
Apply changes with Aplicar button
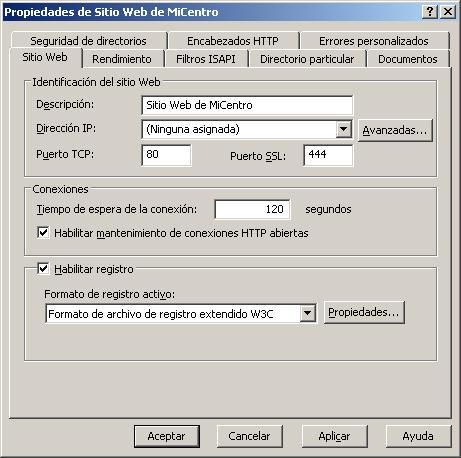tap(334, 436)
